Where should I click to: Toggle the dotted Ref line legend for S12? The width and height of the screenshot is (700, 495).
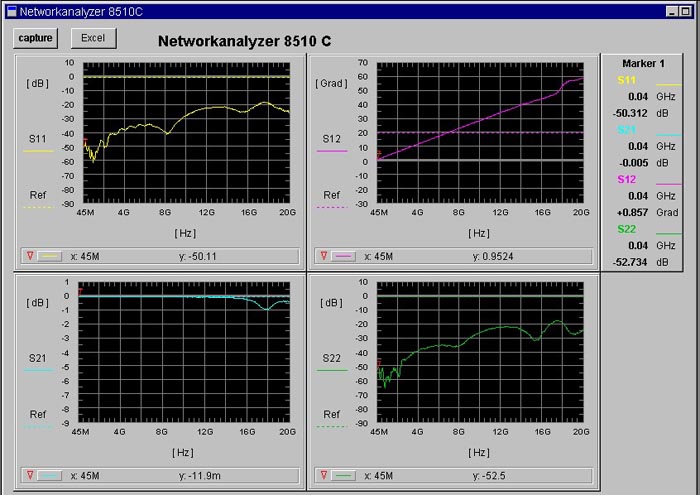pyautogui.click(x=331, y=207)
